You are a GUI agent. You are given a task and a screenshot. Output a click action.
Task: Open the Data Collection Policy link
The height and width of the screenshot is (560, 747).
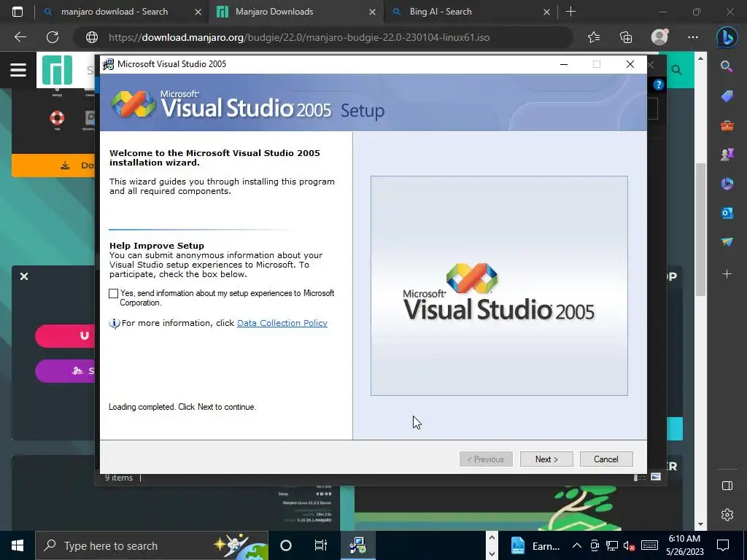point(282,323)
